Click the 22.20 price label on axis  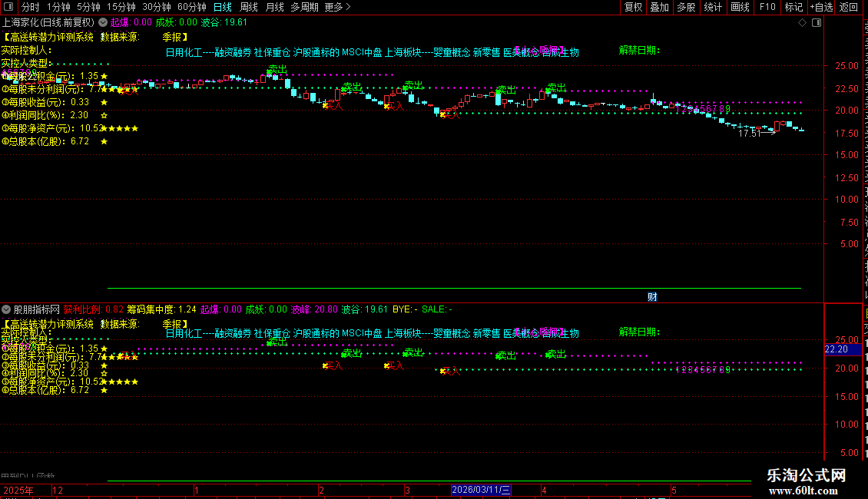[x=842, y=349]
